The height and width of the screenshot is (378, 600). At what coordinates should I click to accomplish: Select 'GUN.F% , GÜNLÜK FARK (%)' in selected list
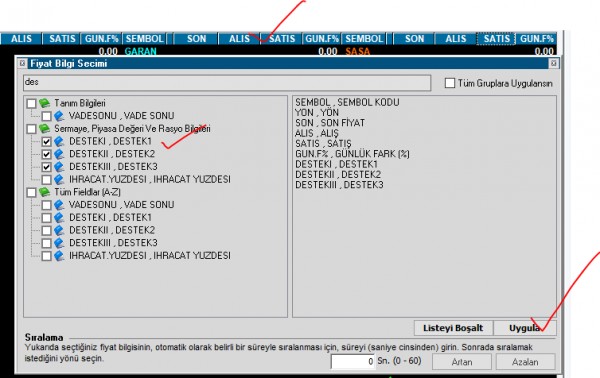coord(352,154)
